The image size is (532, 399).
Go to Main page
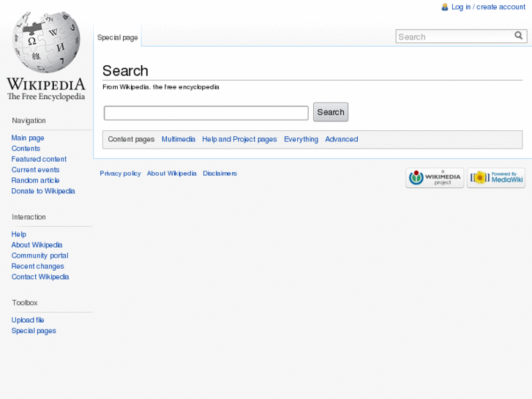click(x=28, y=138)
